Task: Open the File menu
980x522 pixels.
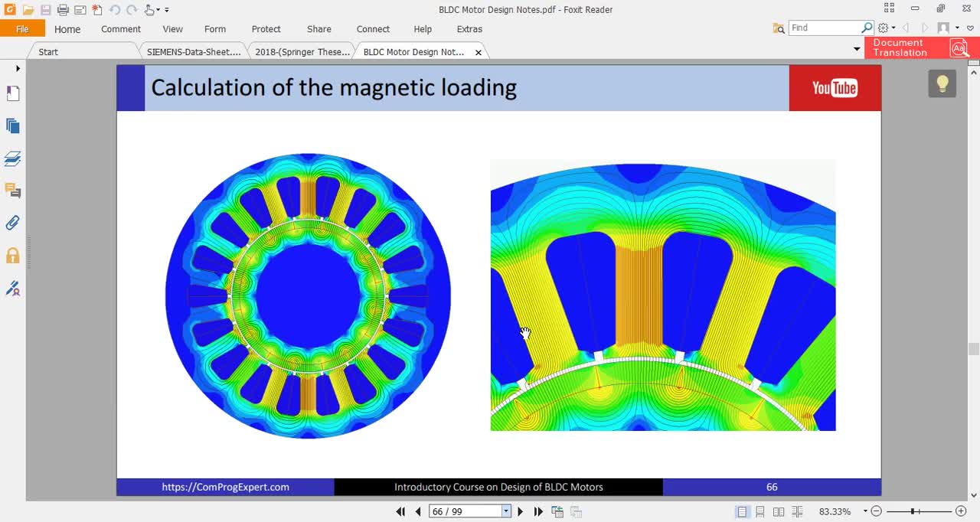Action: (x=22, y=29)
